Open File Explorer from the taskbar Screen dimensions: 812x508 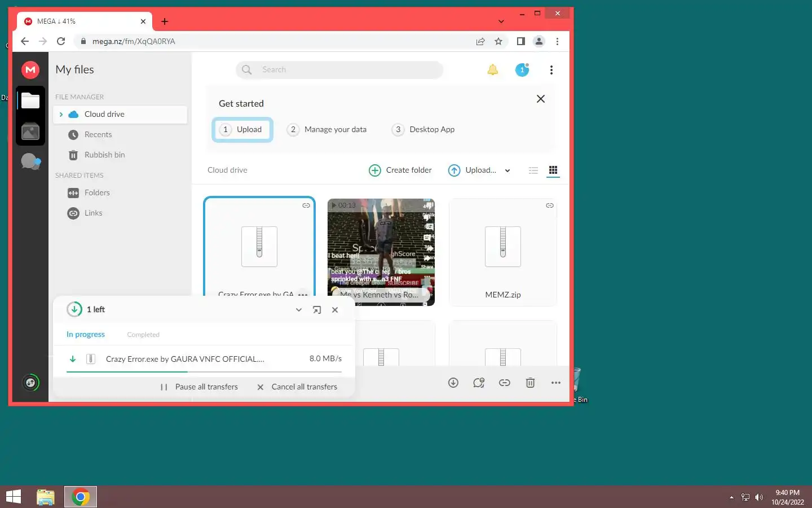[x=46, y=497]
